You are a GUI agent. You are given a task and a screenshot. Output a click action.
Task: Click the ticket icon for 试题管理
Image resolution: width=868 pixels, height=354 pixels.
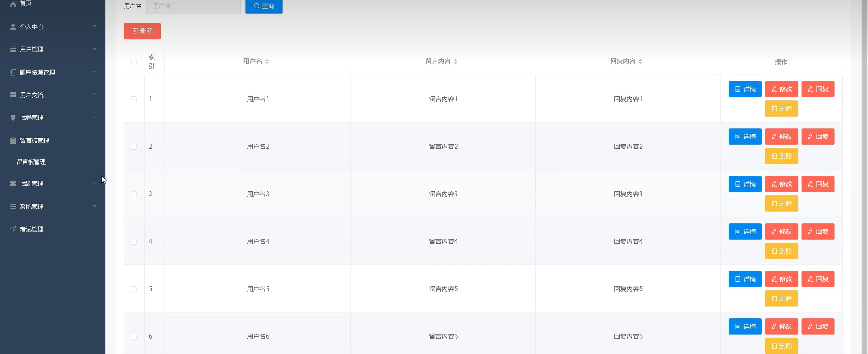click(13, 184)
